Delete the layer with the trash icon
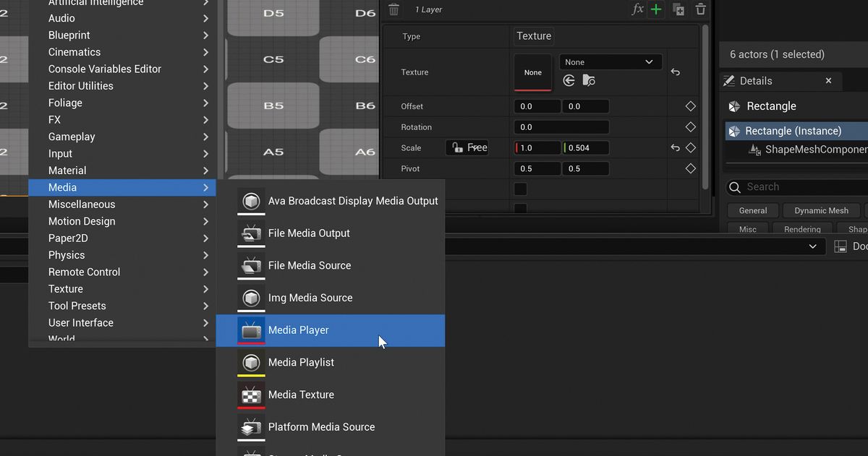 click(699, 9)
